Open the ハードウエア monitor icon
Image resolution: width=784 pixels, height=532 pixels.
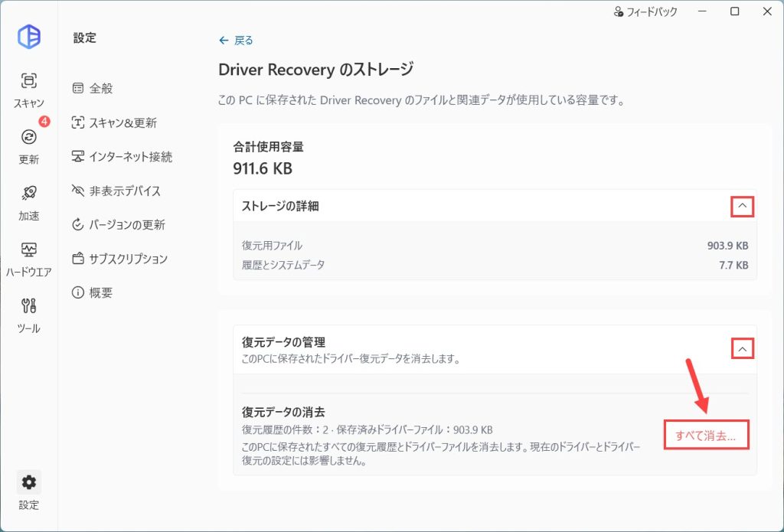(29, 249)
